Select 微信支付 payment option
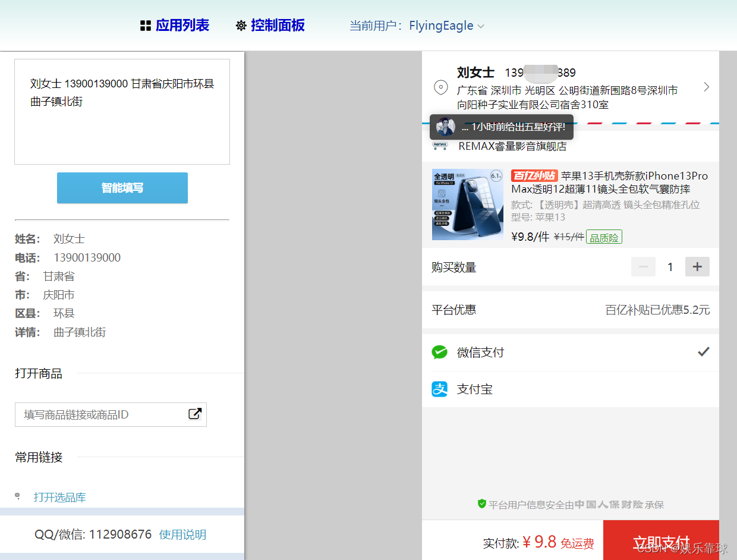This screenshot has height=560, width=737. click(x=571, y=353)
